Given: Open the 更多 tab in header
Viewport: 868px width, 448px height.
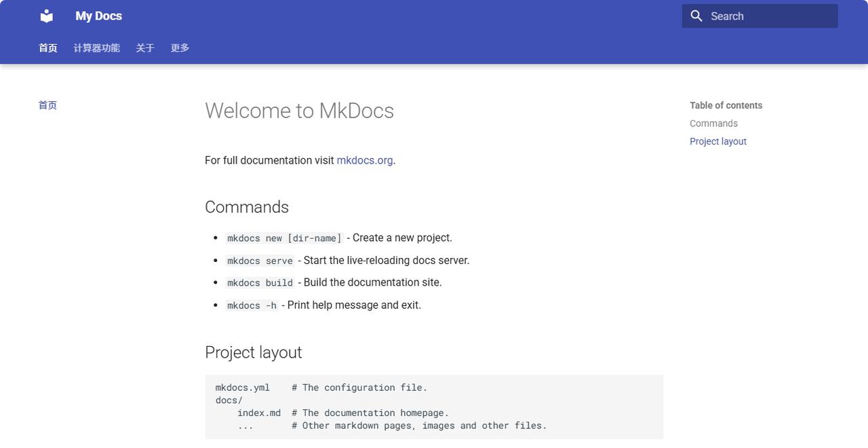Looking at the screenshot, I should point(180,48).
